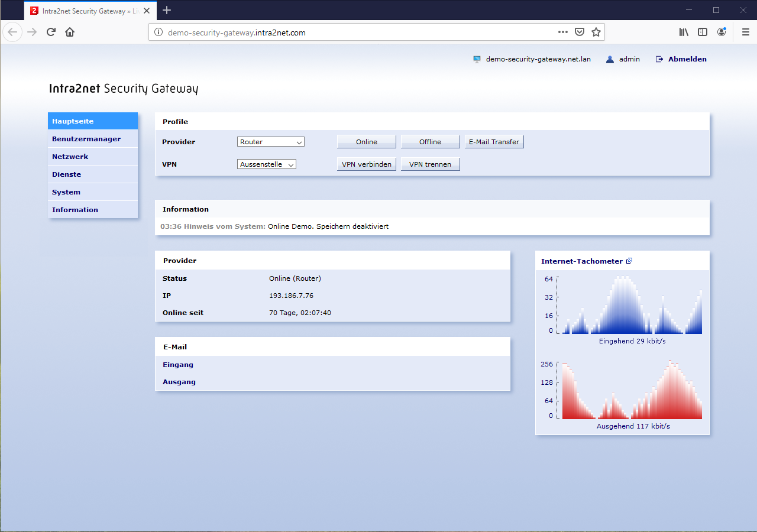Screen dimensions: 757x532
Task: Open the E-Mail Ausgang link
Action: pyautogui.click(x=179, y=382)
